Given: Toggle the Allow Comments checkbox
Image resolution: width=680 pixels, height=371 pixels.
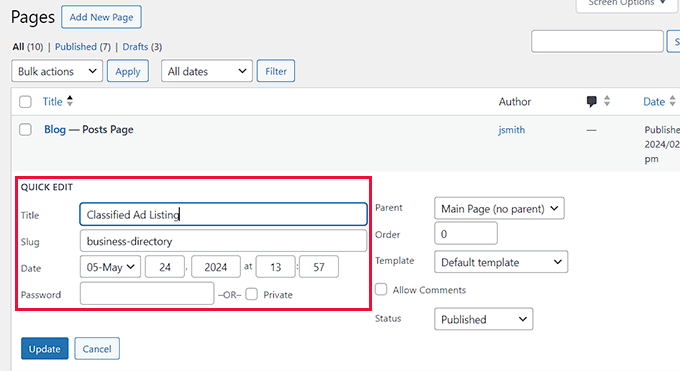Looking at the screenshot, I should click(381, 289).
